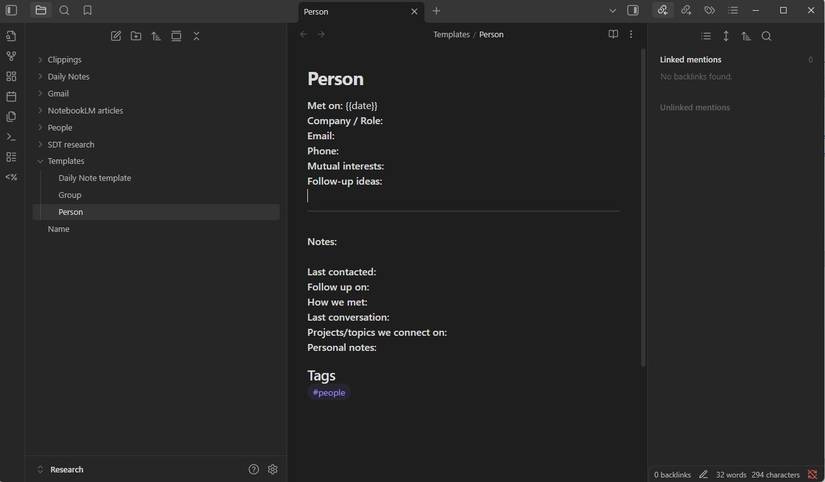Collapse all folders icon
This screenshot has width=825, height=482.
tap(196, 36)
